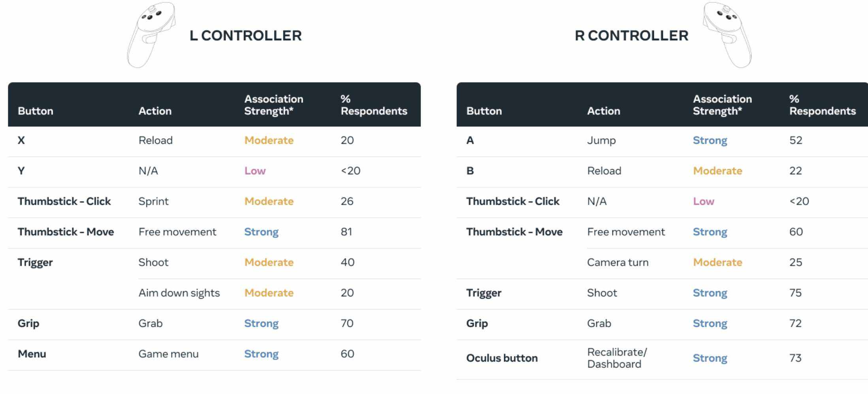Click the Y button row label
This screenshot has width=868, height=394.
coord(21,171)
